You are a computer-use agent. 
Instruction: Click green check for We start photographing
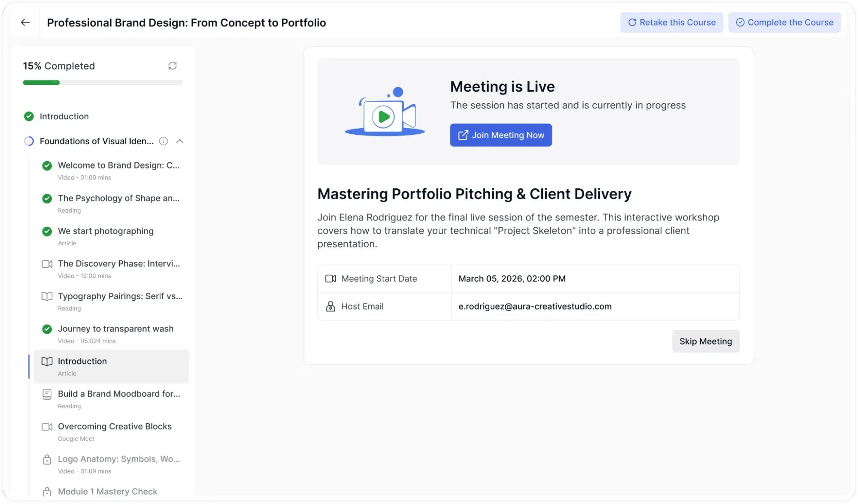point(47,231)
